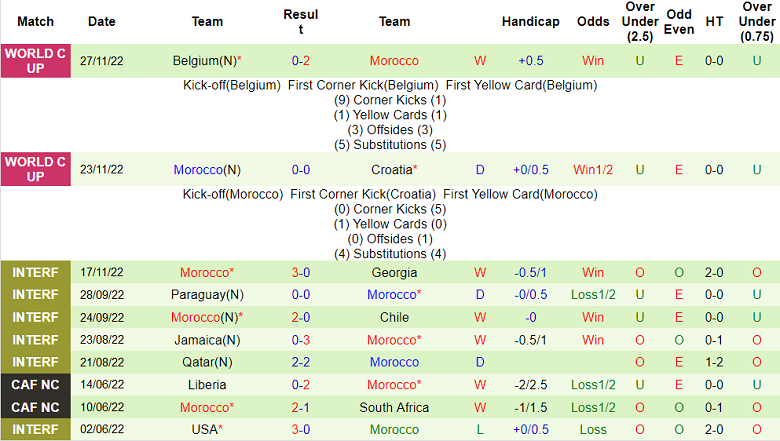Open the Georgia team page

point(394,272)
